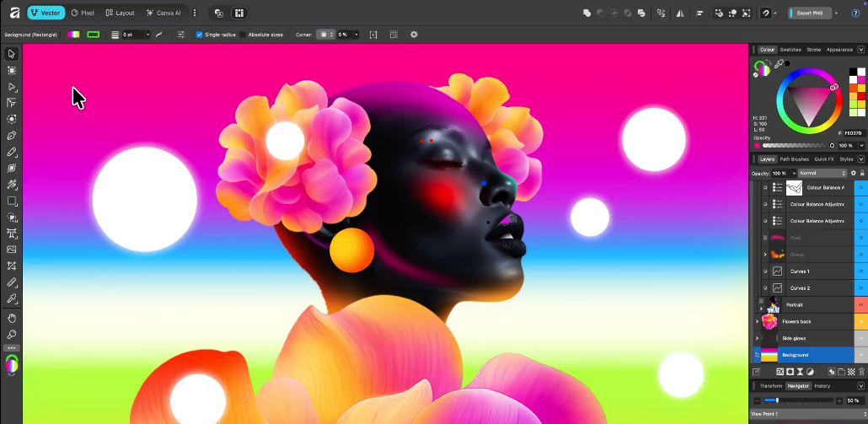Expand the Side glows layer group

tap(757, 338)
